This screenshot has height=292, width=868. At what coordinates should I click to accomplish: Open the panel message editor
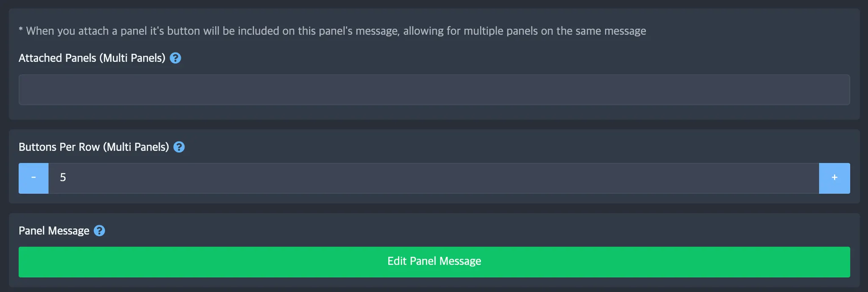point(434,262)
